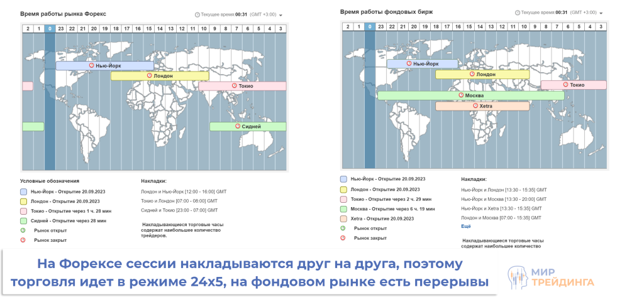
Task: Click green 'Рынок открыт' icon in Forex legend
Action: (x=23, y=230)
